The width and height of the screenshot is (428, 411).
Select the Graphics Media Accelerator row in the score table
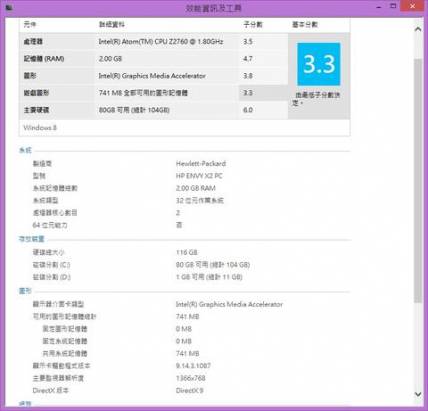[154, 76]
